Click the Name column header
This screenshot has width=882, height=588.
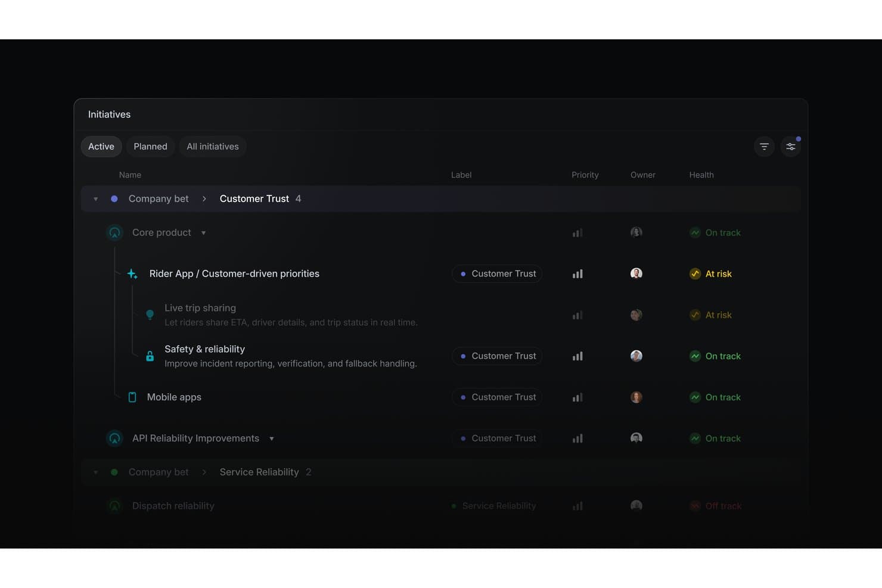(x=130, y=175)
